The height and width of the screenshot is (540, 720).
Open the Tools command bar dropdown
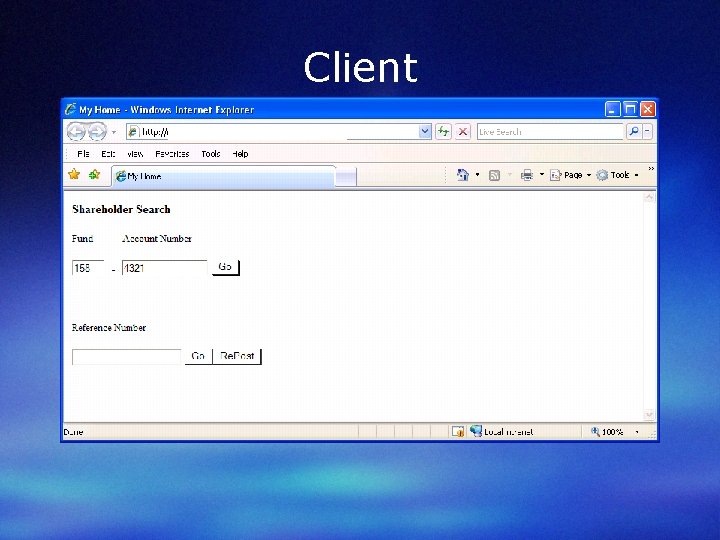click(618, 175)
